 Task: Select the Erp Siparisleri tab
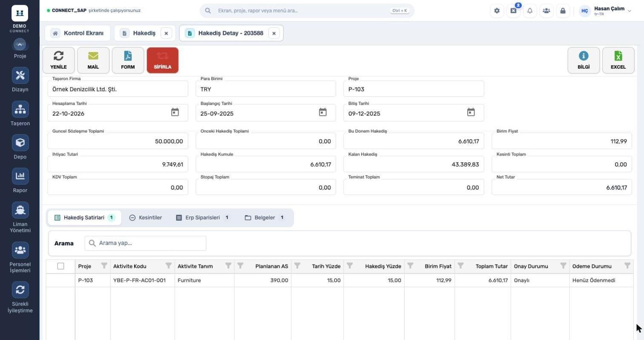click(203, 218)
